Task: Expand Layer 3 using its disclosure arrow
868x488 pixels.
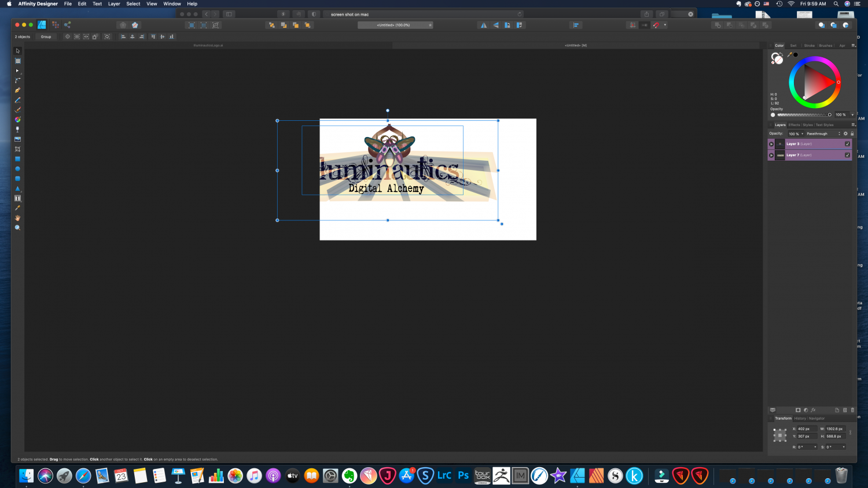Action: click(771, 144)
